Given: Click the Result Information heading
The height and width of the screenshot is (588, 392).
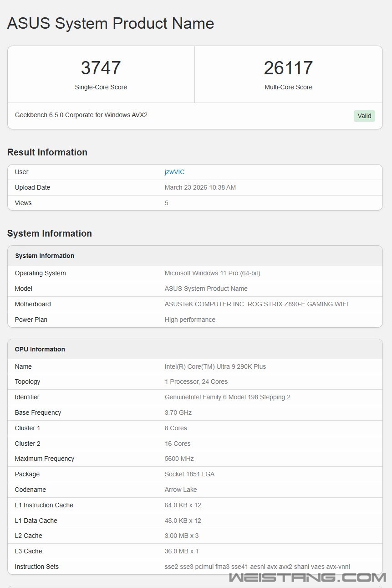Looking at the screenshot, I should (47, 152).
